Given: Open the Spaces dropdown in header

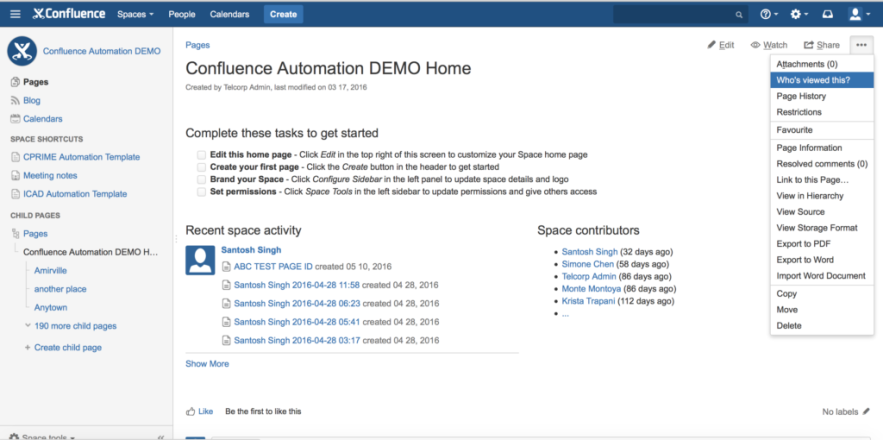Looking at the screenshot, I should (135, 15).
